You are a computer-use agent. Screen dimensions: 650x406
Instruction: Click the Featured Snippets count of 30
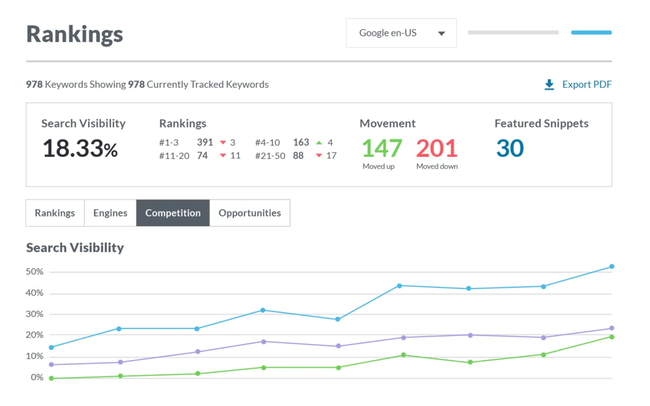510,148
